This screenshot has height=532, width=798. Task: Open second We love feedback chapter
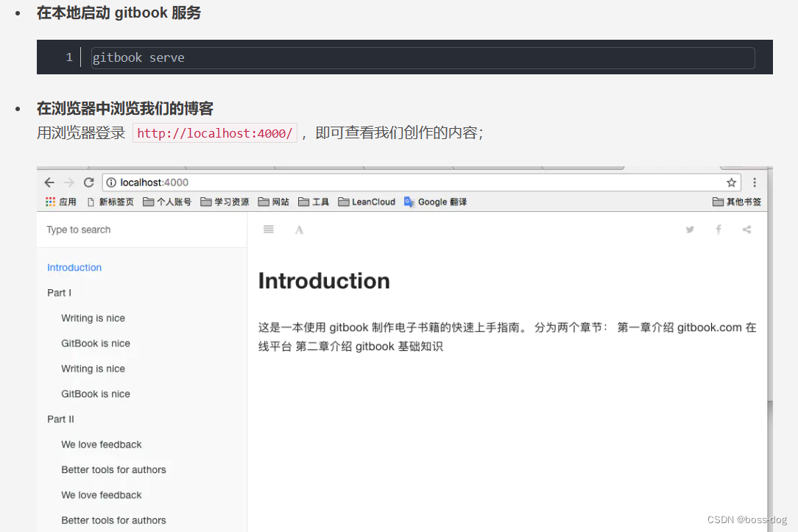[102, 495]
